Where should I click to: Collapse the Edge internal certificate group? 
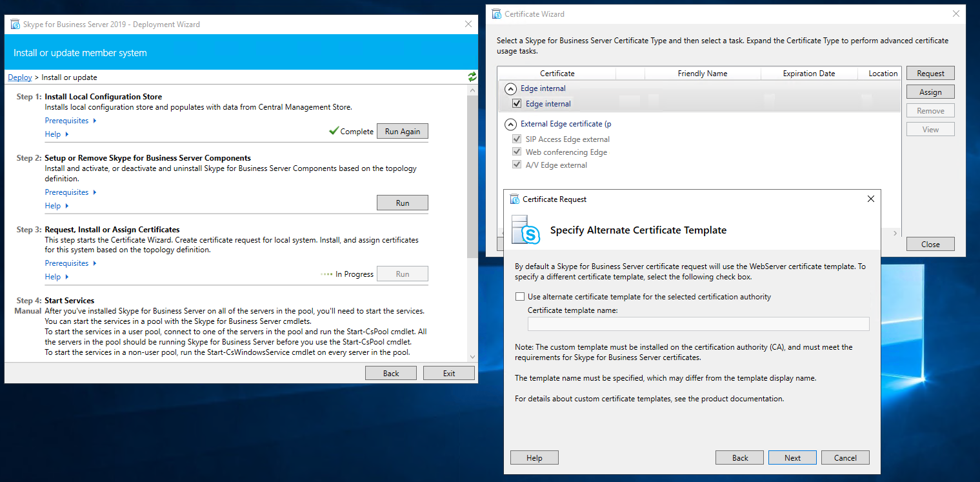510,89
